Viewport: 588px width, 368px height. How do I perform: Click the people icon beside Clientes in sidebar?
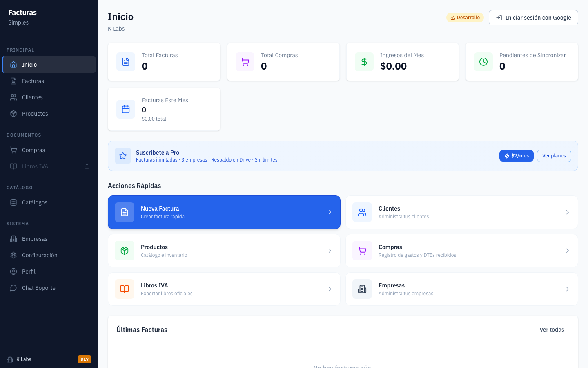13,97
